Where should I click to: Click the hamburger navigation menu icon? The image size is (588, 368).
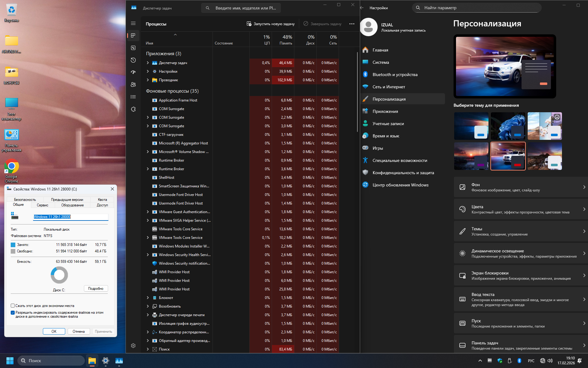[x=133, y=23]
